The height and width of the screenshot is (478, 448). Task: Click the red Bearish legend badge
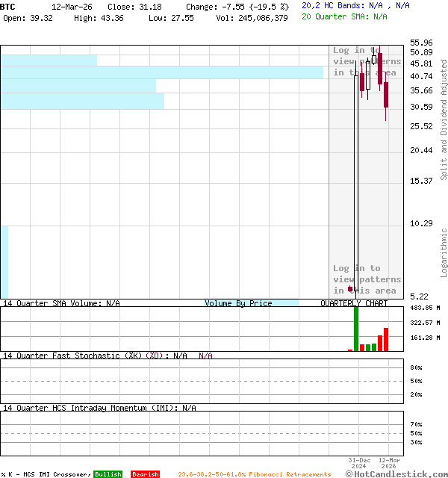145,474
